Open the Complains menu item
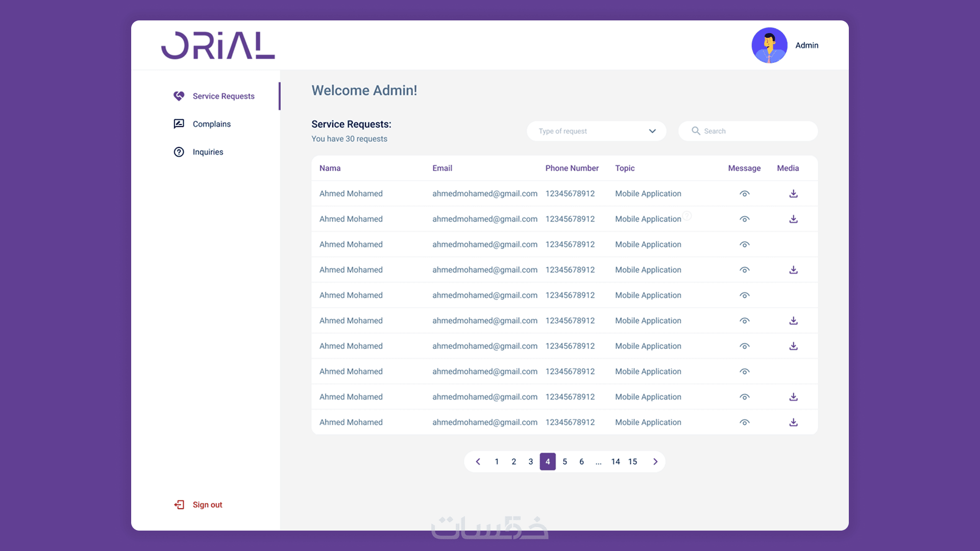 click(x=211, y=124)
